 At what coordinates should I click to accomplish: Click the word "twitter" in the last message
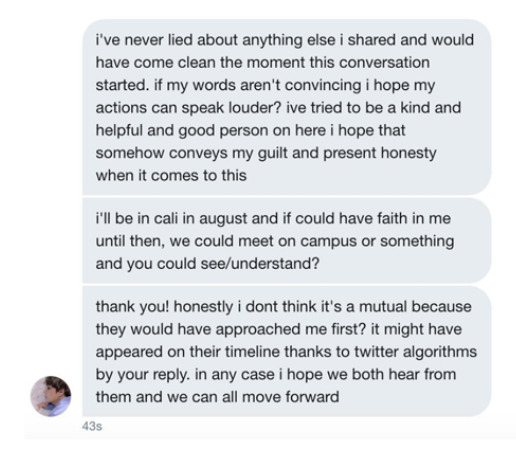tap(376, 352)
